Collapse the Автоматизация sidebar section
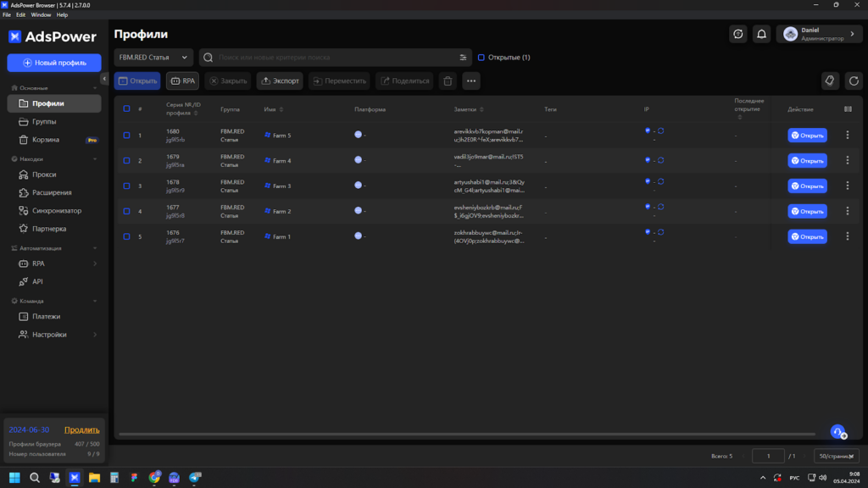This screenshot has height=488, width=868. click(x=95, y=248)
